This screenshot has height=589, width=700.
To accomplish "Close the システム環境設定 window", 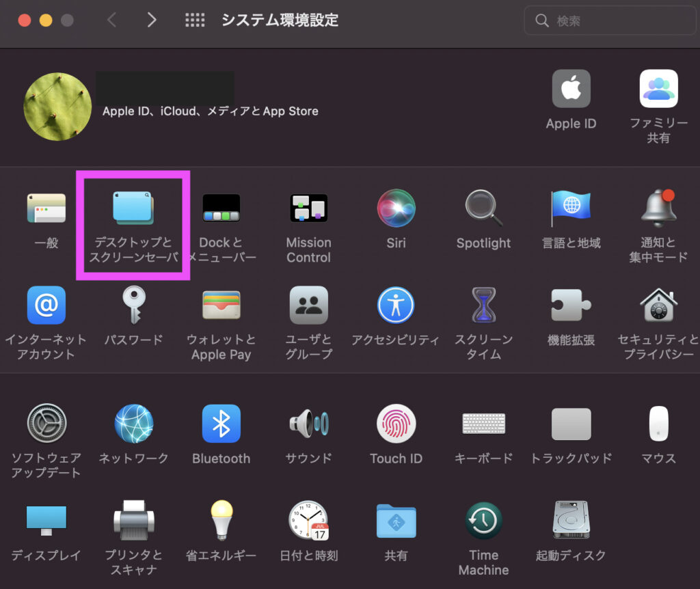I will pos(25,20).
